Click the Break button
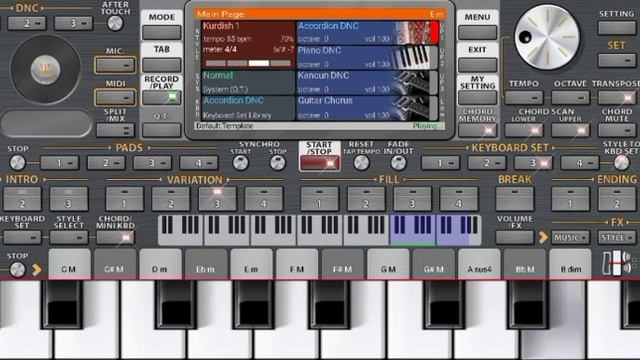Image resolution: width=640 pixels, height=360 pixels. [515, 199]
